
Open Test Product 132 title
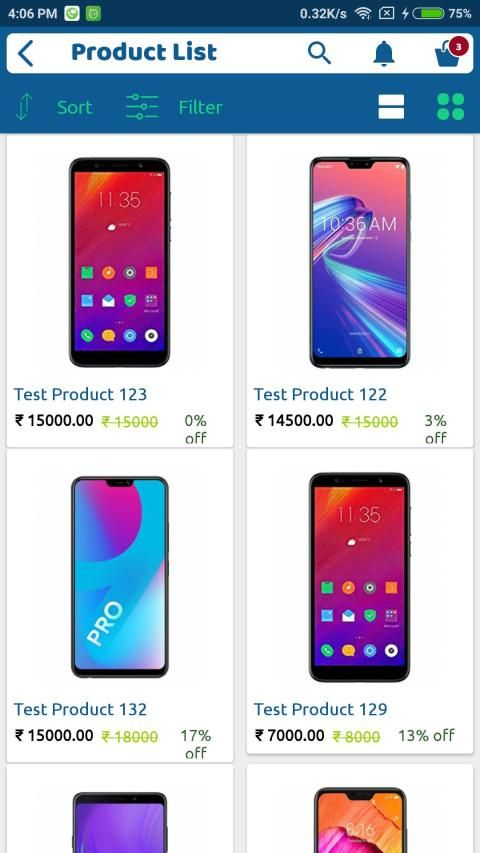(80, 709)
